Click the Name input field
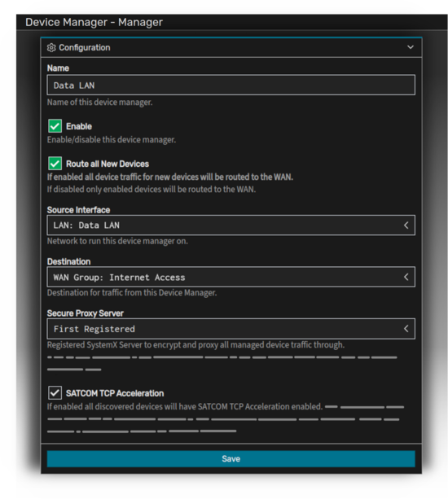This screenshot has height=499, width=448. pyautogui.click(x=231, y=85)
